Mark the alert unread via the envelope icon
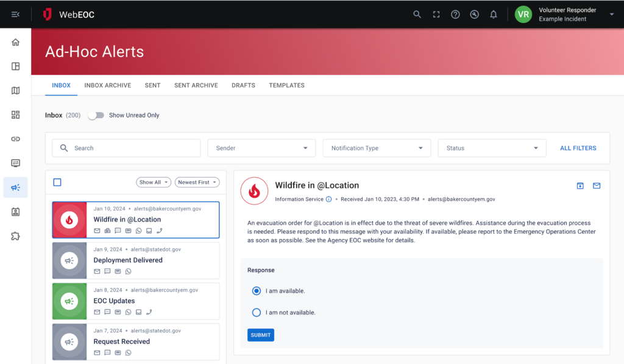This screenshot has width=624, height=364. [x=596, y=186]
